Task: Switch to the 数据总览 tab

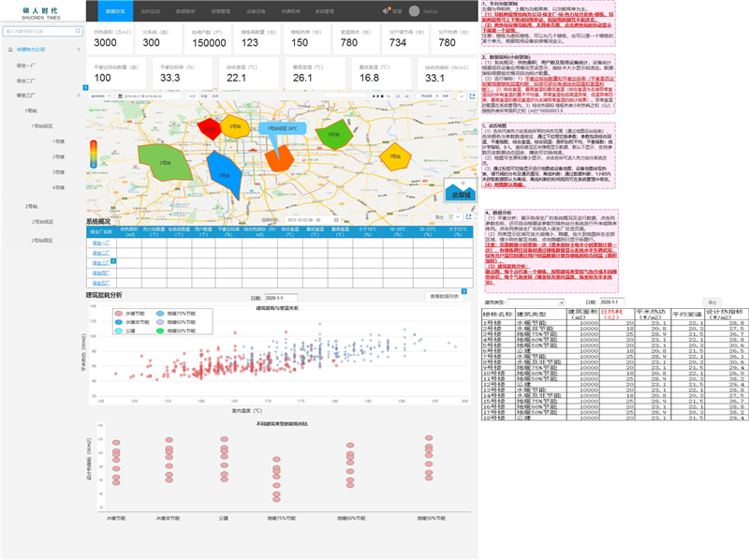Action: [115, 11]
